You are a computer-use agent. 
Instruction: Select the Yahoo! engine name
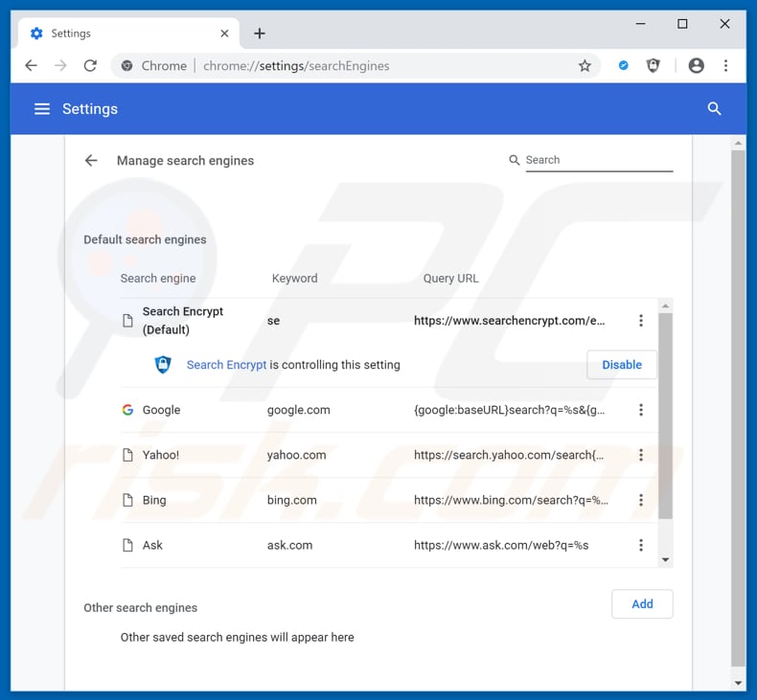(160, 455)
